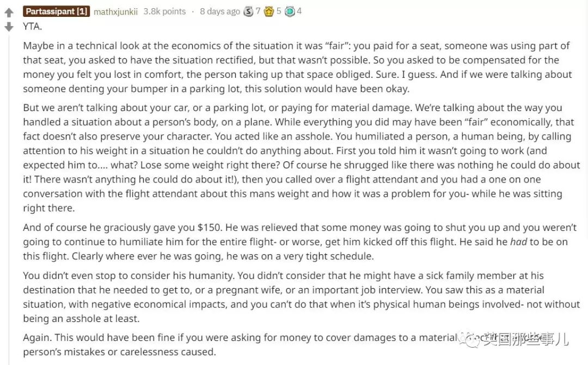Click the 3.8k points score

click(x=164, y=11)
